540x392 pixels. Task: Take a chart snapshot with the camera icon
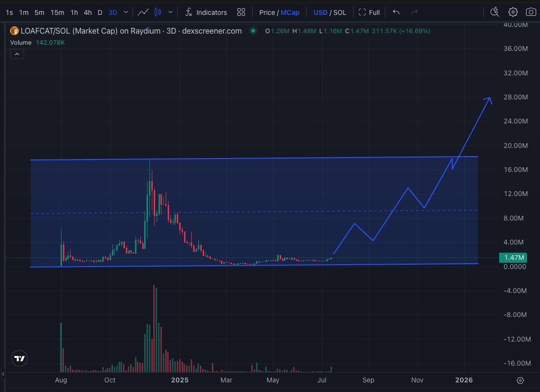531,12
